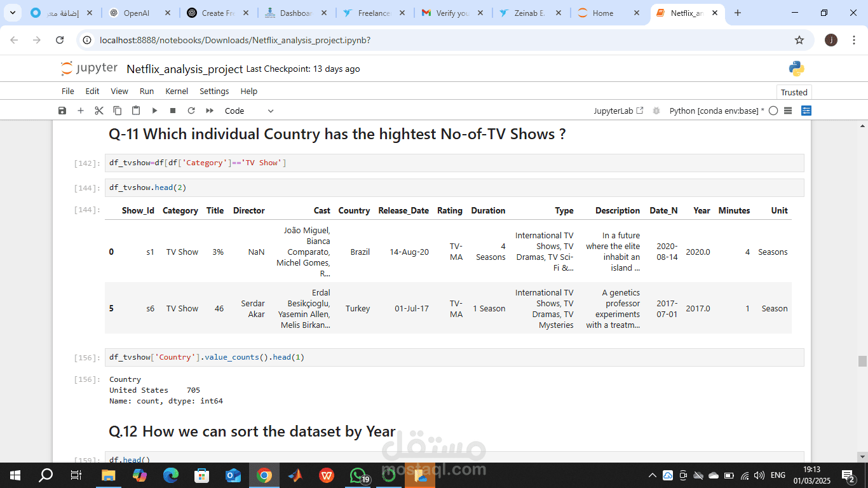This screenshot has width=868, height=488.
Task: Bookmark this page with the star icon
Action: click(x=799, y=40)
